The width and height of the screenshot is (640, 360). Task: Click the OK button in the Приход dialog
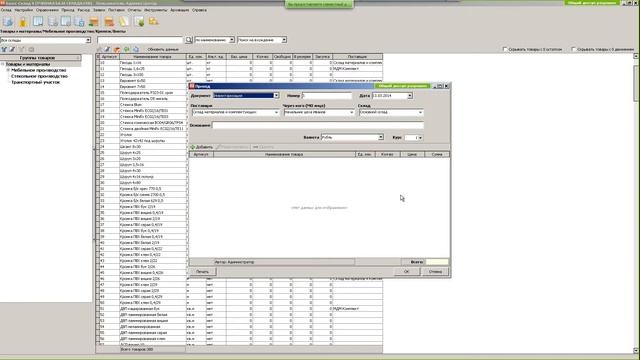[x=406, y=271]
